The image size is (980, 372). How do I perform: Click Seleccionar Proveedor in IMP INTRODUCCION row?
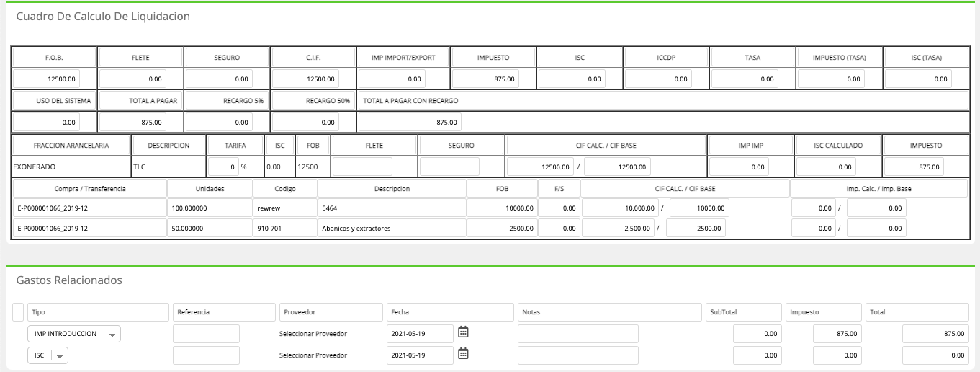[x=313, y=334]
